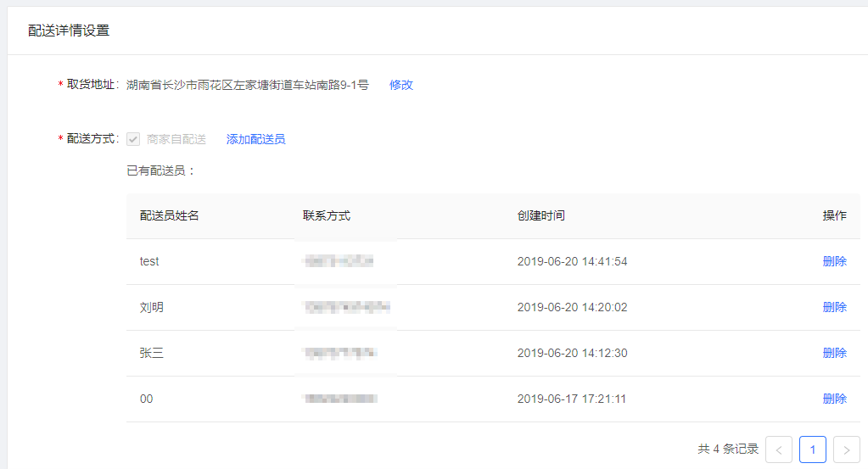Screen dimensions: 868x469
Task: Click the 联系方式 column header
Action: click(327, 215)
